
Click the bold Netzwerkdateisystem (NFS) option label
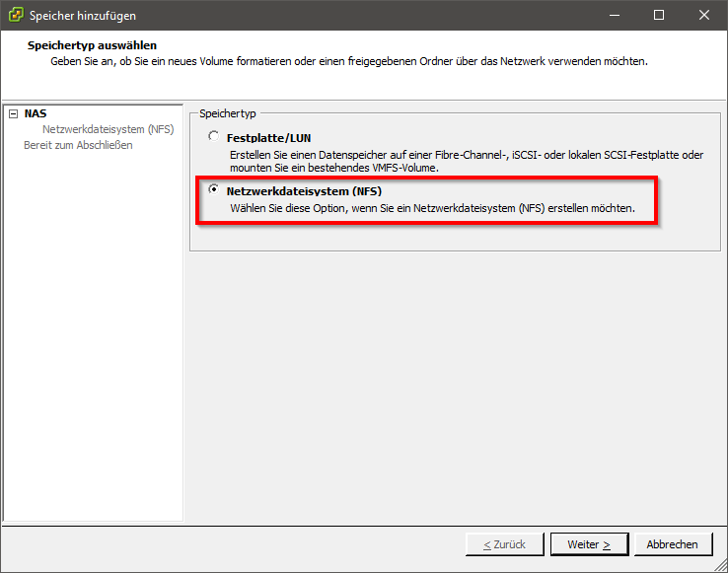303,191
